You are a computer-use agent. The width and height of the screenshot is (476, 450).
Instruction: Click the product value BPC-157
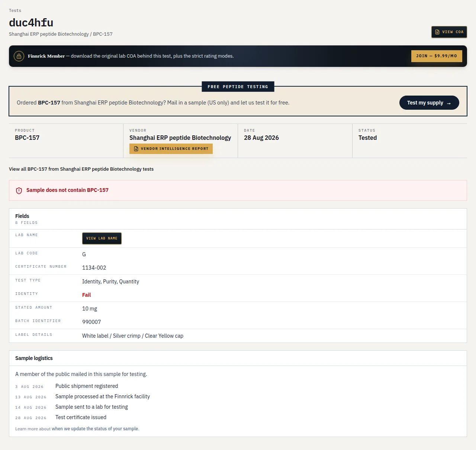[x=27, y=138]
